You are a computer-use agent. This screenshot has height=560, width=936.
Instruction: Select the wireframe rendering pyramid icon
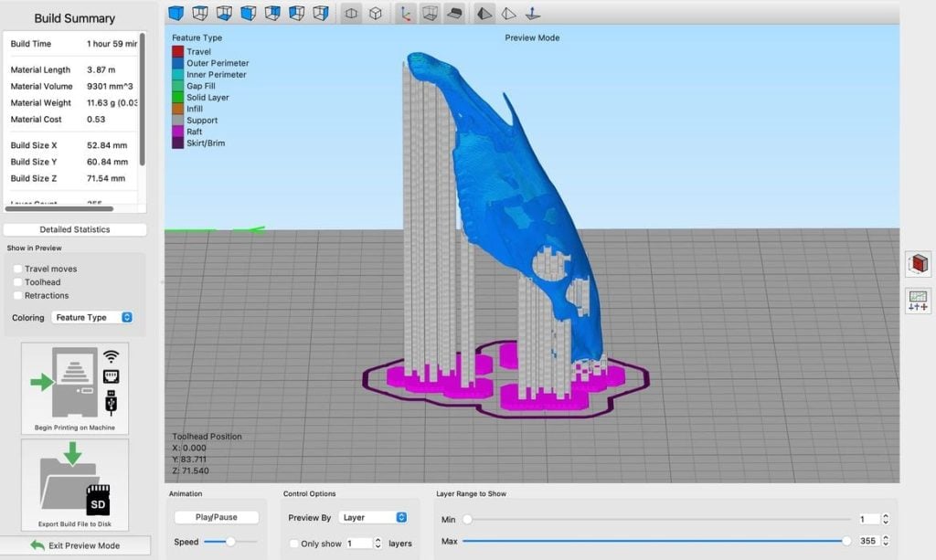tap(508, 13)
